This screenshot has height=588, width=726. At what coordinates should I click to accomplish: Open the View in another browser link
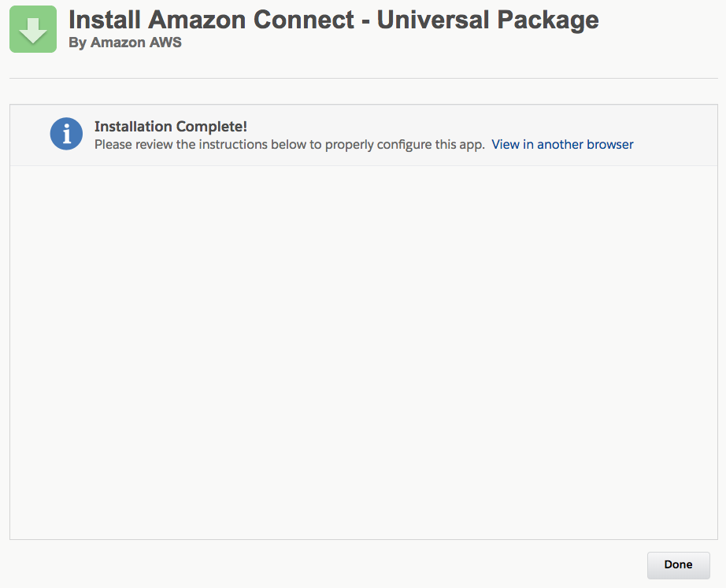(x=562, y=145)
